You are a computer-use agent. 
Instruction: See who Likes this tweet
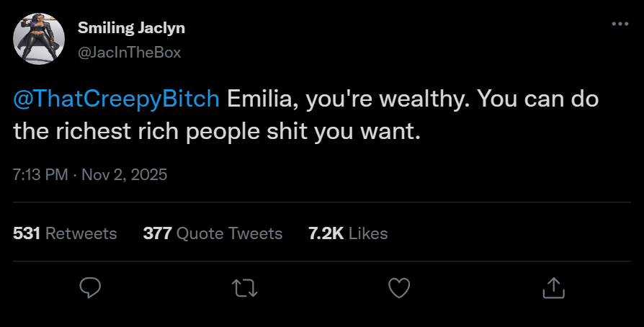click(x=369, y=233)
